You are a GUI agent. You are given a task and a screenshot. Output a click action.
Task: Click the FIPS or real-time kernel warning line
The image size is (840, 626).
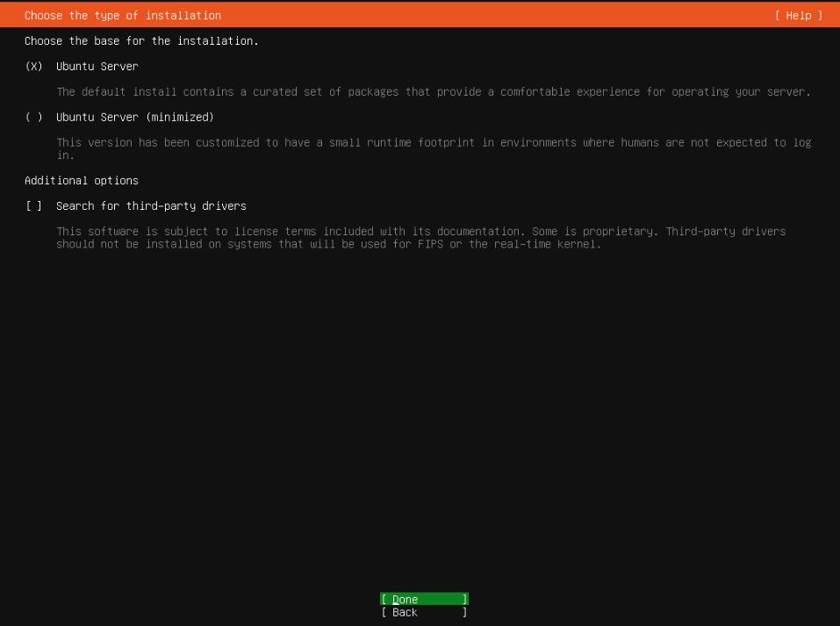click(x=329, y=244)
